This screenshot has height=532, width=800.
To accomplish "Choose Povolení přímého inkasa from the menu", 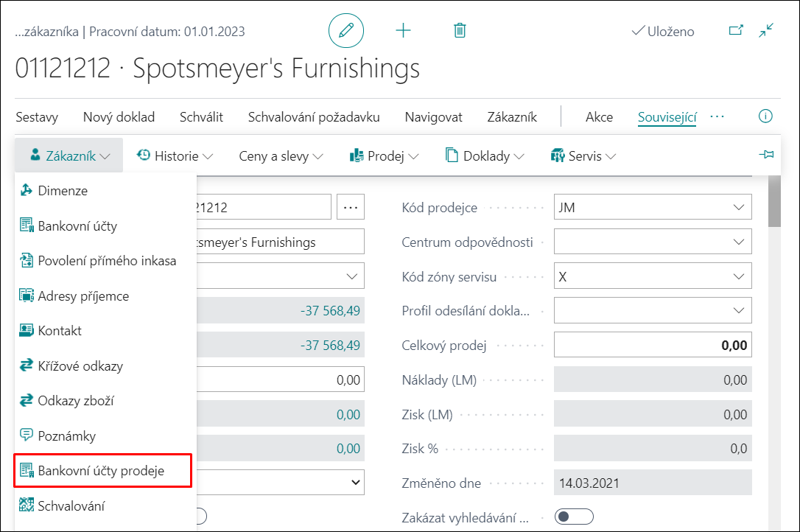I will pyautogui.click(x=105, y=260).
